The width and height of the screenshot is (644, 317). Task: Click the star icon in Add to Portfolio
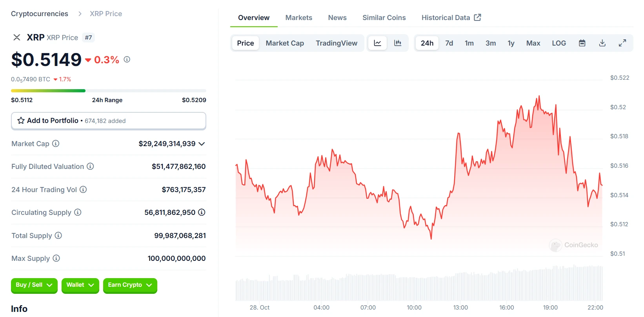[x=21, y=121]
